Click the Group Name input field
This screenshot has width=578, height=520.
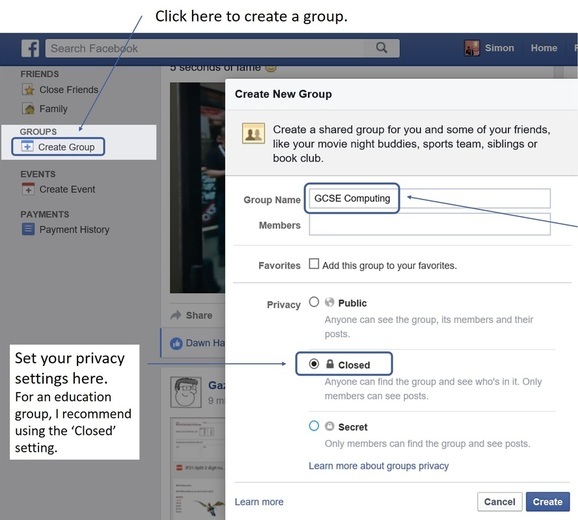pos(429,198)
